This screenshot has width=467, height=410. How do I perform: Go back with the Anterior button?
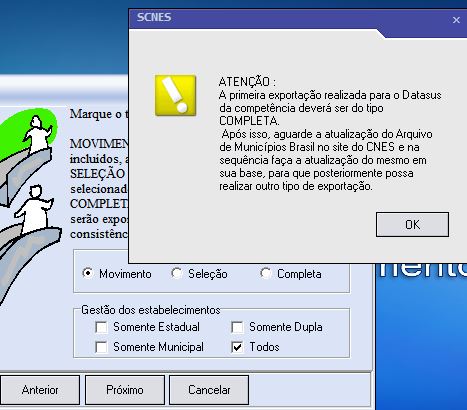tap(40, 390)
